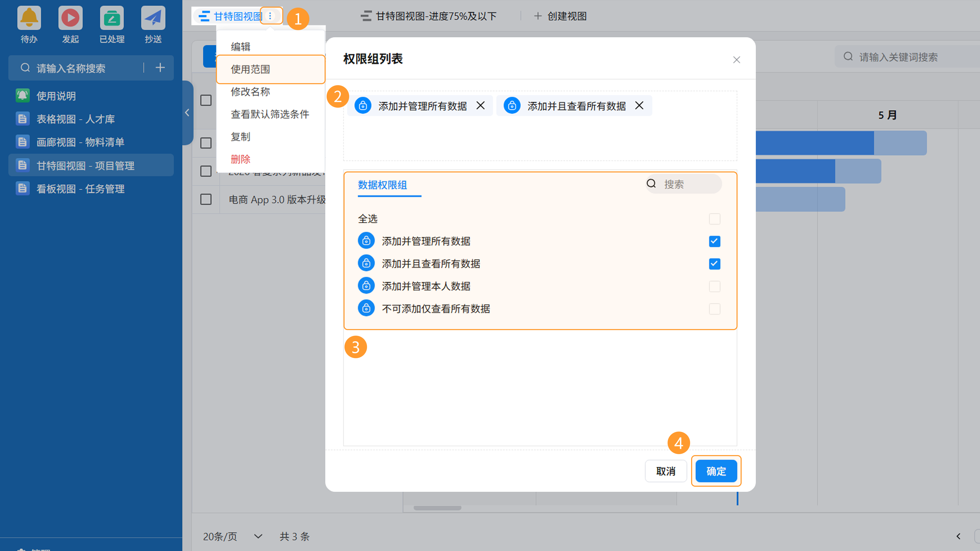The height and width of the screenshot is (551, 980).
Task: Collapse the sidebar with the chevron handle
Action: 187,112
